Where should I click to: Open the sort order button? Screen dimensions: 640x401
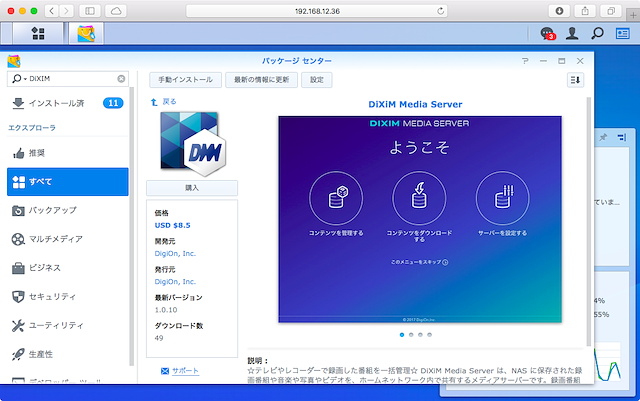(x=576, y=80)
